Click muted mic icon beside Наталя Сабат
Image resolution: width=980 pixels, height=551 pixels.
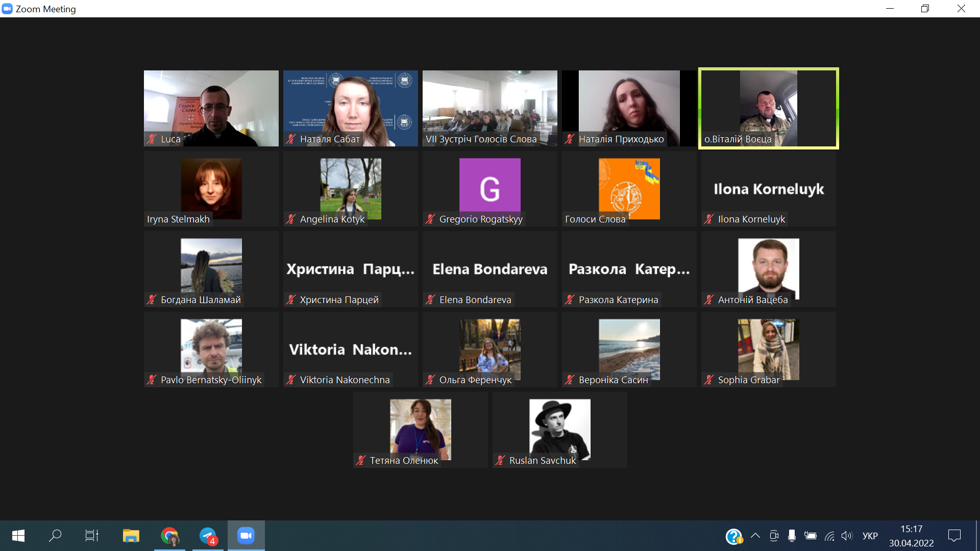tap(291, 139)
